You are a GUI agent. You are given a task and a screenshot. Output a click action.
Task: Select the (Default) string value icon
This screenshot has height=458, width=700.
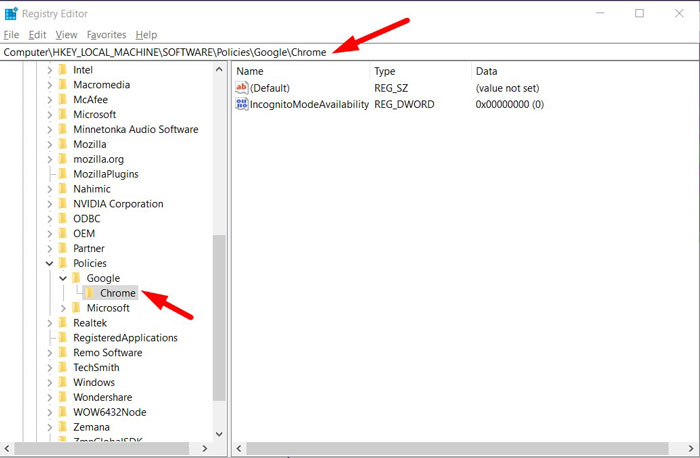point(242,88)
